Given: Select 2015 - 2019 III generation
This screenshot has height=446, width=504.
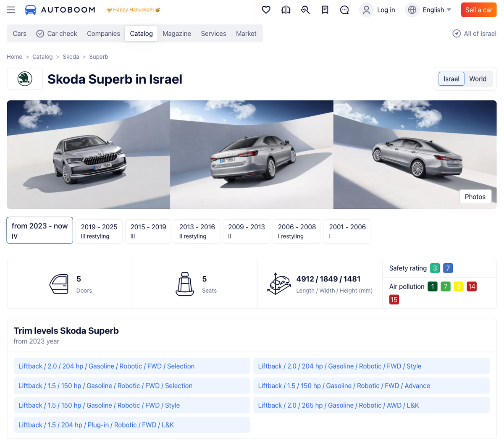Looking at the screenshot, I should click(x=148, y=231).
